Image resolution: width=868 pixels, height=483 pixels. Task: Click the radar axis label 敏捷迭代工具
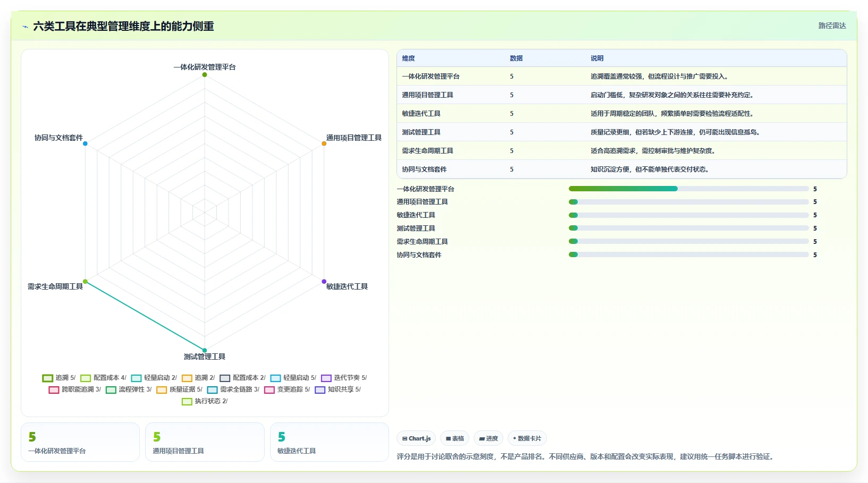tap(347, 286)
